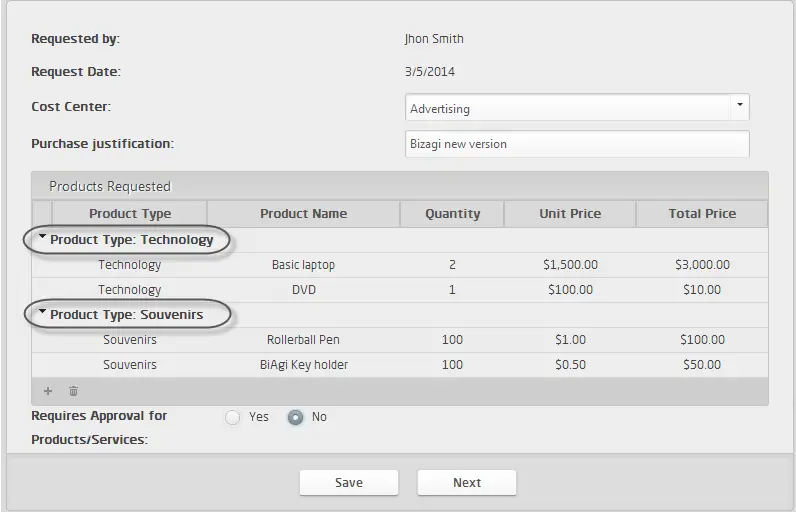Click Technology type in DVD row
Screen dimensions: 796x512
130,290
